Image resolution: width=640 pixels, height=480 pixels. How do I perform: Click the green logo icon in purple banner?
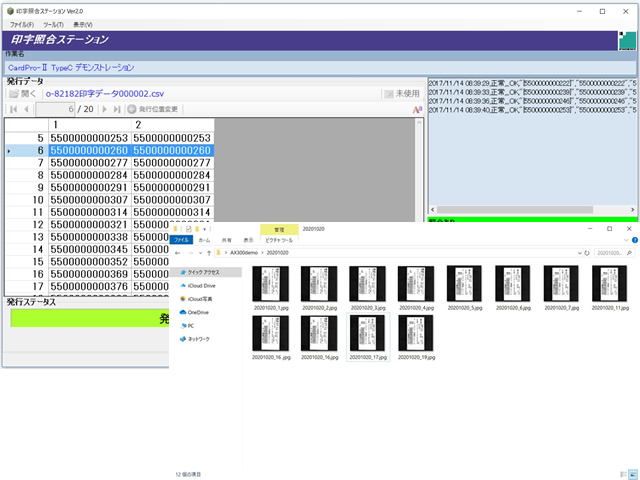(627, 41)
